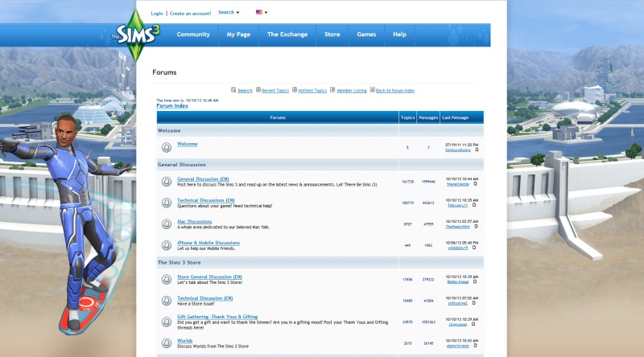
Task: Open General Discussion (EN) forum link
Action: coord(203,179)
